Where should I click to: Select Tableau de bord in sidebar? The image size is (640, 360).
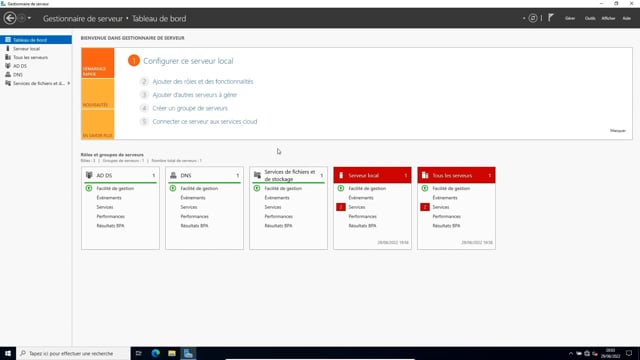pos(36,40)
